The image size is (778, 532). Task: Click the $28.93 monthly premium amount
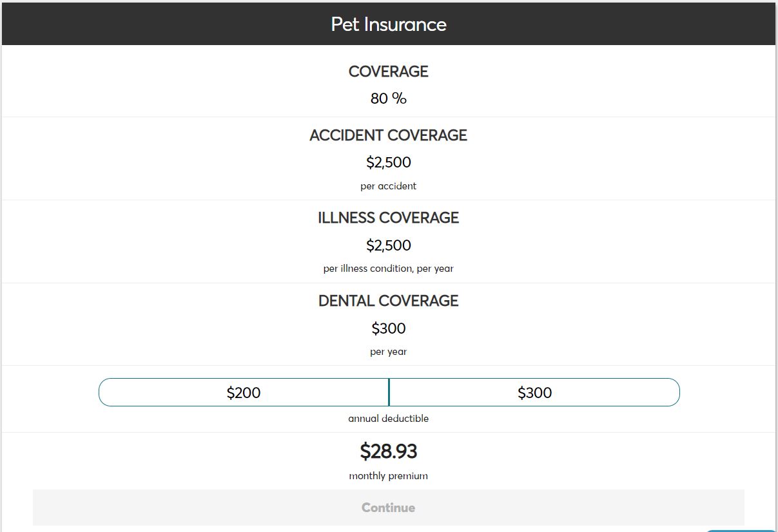pyautogui.click(x=388, y=451)
